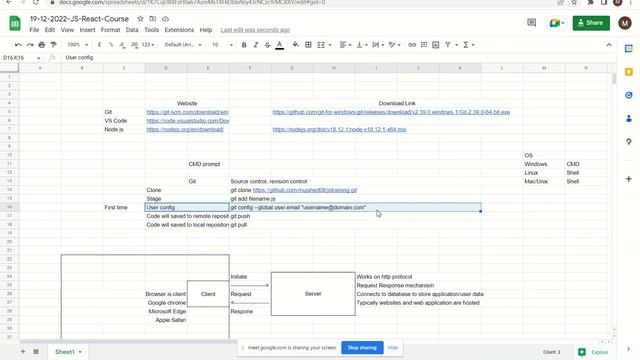
Task: Click the Insert link icon
Action: point(412,45)
